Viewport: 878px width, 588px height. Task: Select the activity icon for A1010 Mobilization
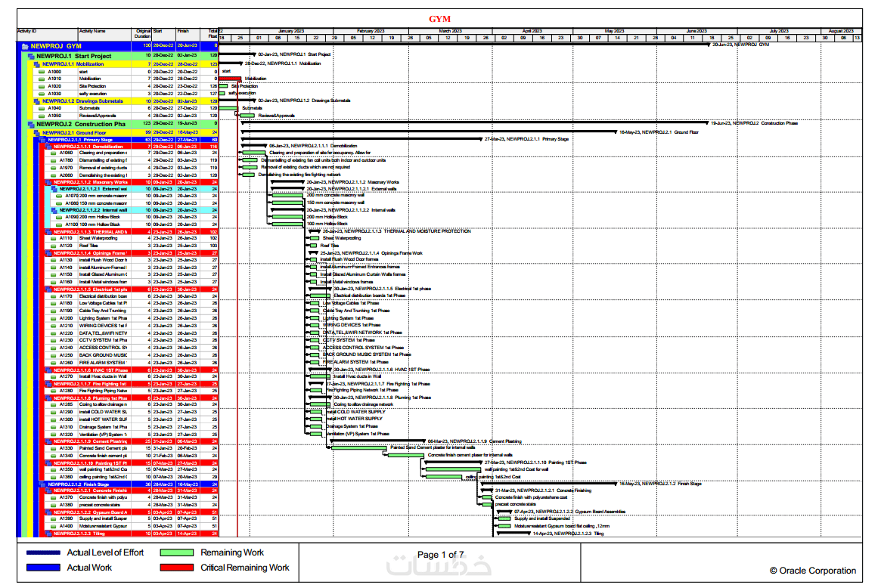tap(42, 79)
